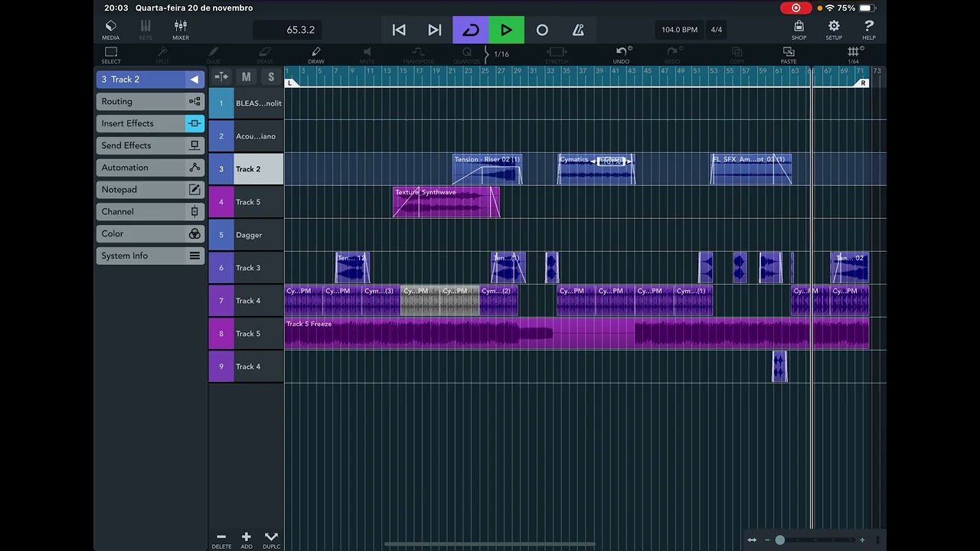Select track 8 Track 5
This screenshot has height=551, width=980.
[x=246, y=334]
